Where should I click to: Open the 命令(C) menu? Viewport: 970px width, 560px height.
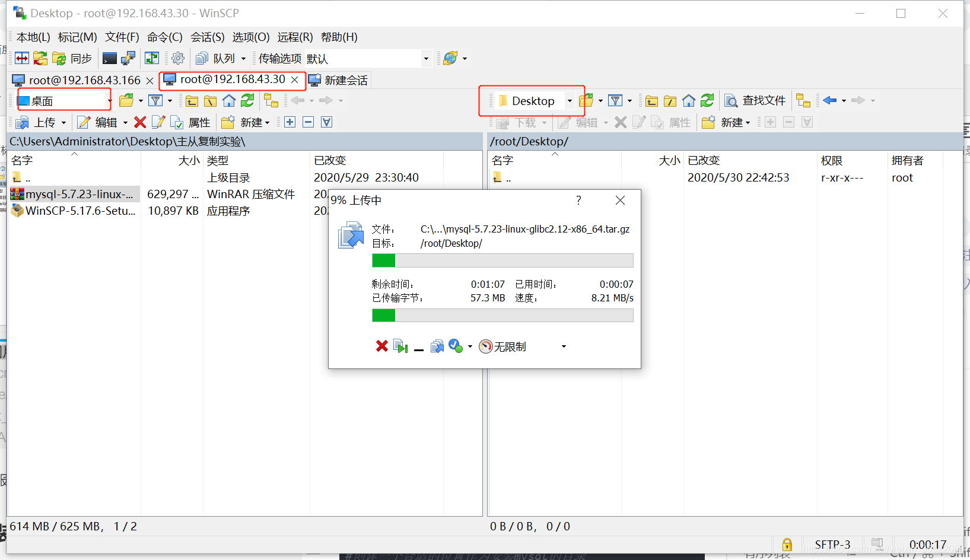(165, 37)
